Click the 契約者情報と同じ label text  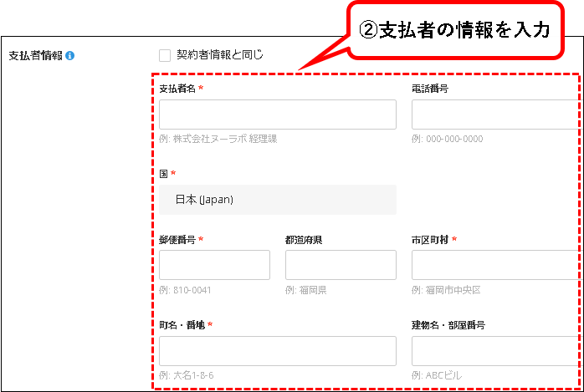(x=220, y=55)
